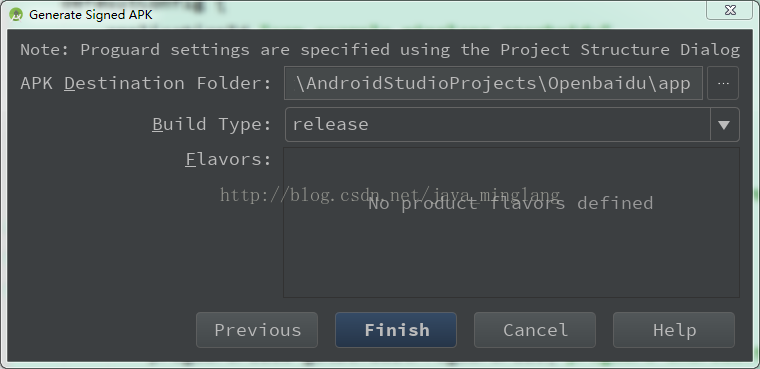The height and width of the screenshot is (369, 760).
Task: Go back with the Previous button
Action: tap(257, 330)
